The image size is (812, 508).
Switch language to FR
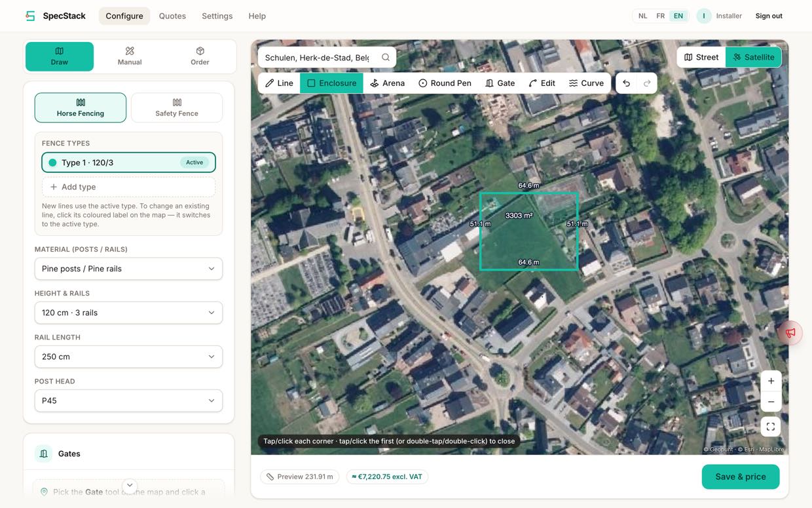coord(661,16)
